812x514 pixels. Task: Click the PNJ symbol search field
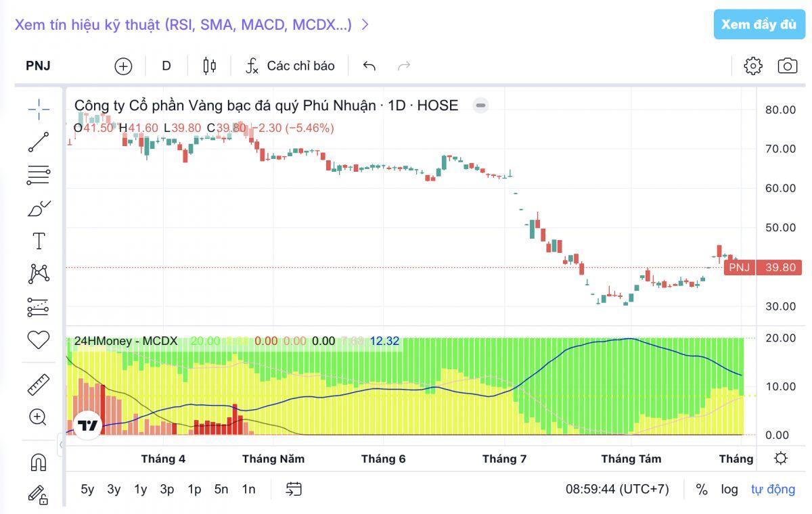(x=38, y=66)
